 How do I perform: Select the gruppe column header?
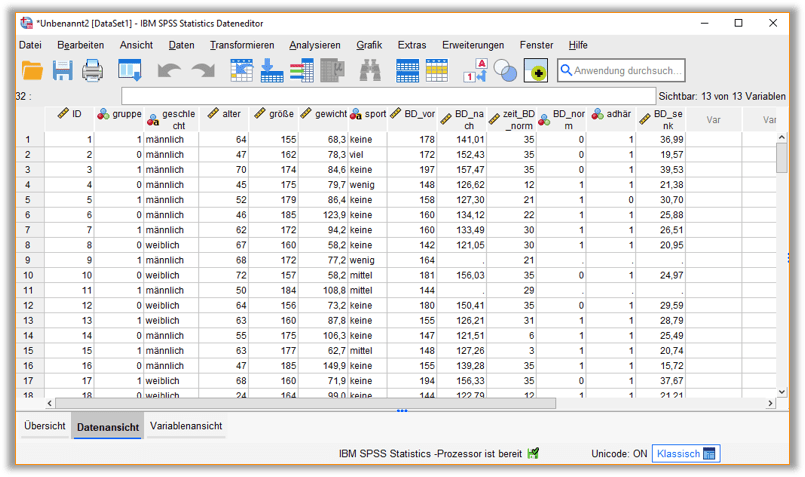click(x=120, y=120)
